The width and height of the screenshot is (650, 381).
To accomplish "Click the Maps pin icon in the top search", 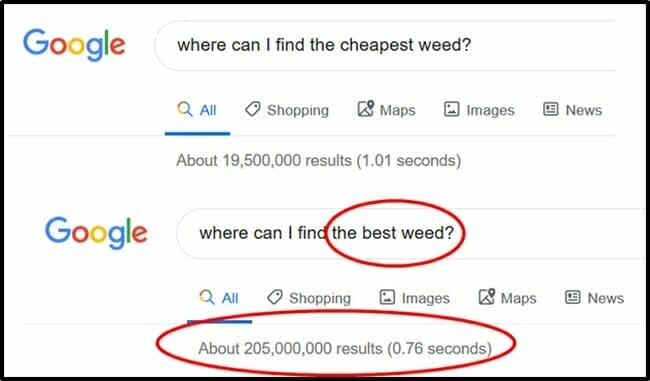I will pyautogui.click(x=366, y=109).
